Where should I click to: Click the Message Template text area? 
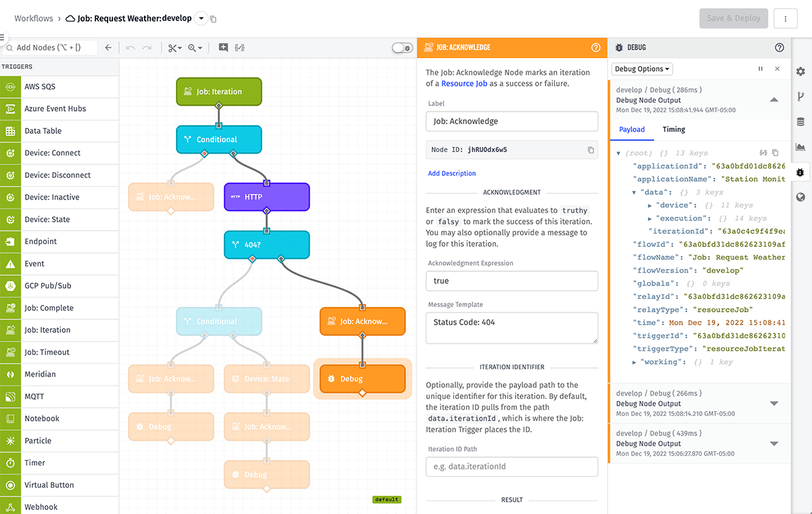click(512, 328)
